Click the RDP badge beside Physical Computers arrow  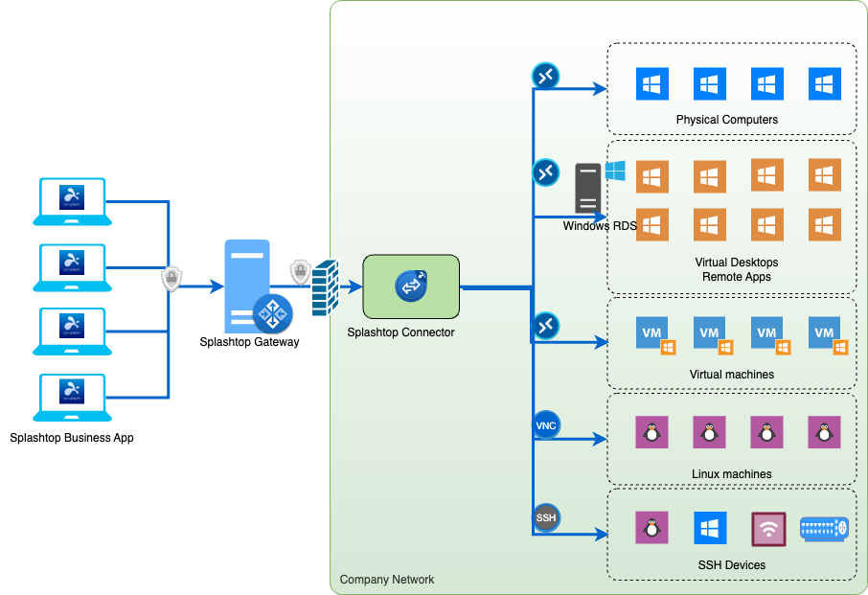click(546, 76)
